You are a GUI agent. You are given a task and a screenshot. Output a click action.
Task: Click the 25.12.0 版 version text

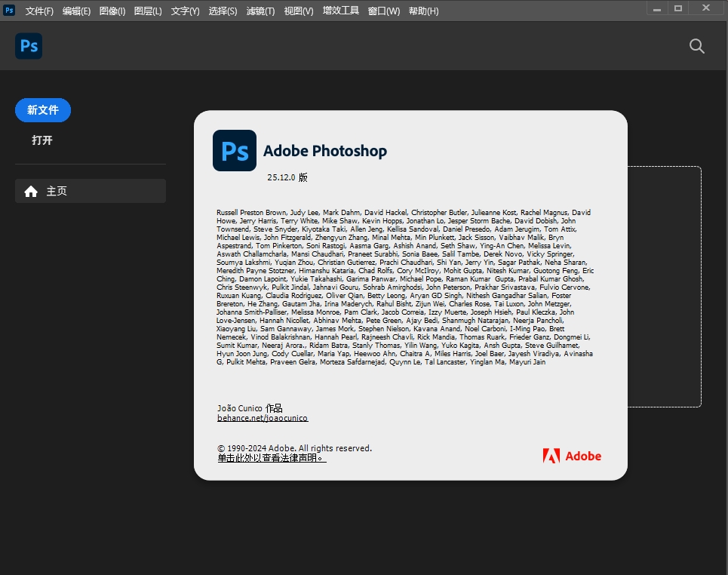pos(287,177)
